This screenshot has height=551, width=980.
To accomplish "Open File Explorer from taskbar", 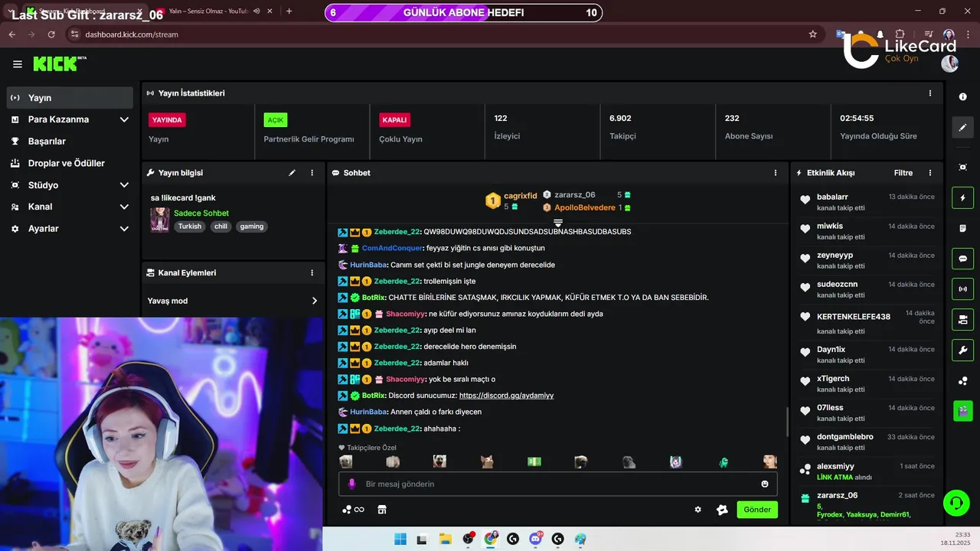I will [x=445, y=539].
